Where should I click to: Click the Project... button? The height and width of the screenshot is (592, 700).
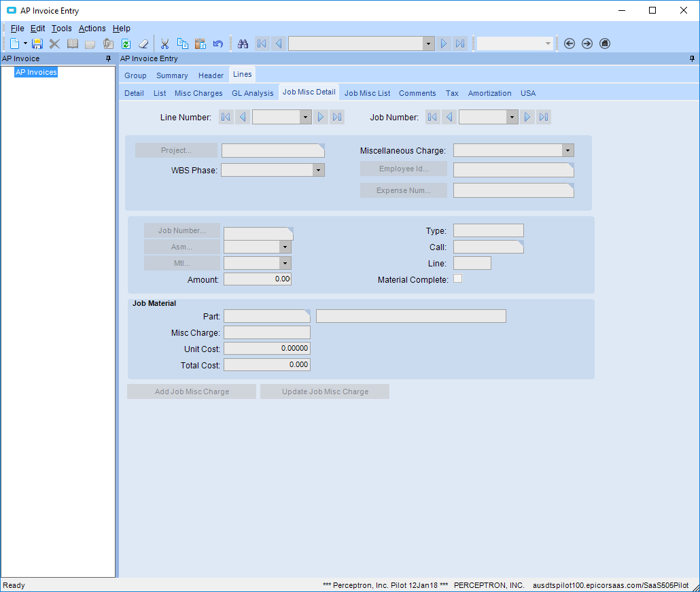[176, 150]
